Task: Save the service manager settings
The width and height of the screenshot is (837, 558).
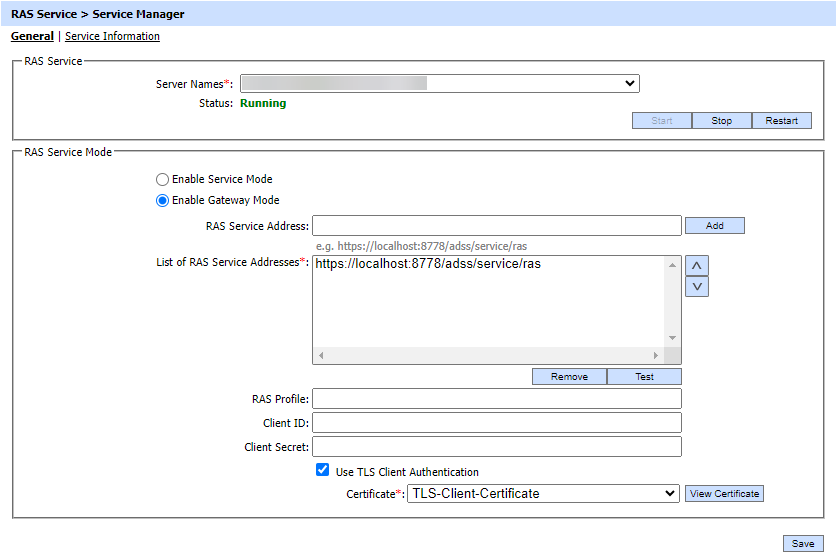Action: pyautogui.click(x=802, y=544)
